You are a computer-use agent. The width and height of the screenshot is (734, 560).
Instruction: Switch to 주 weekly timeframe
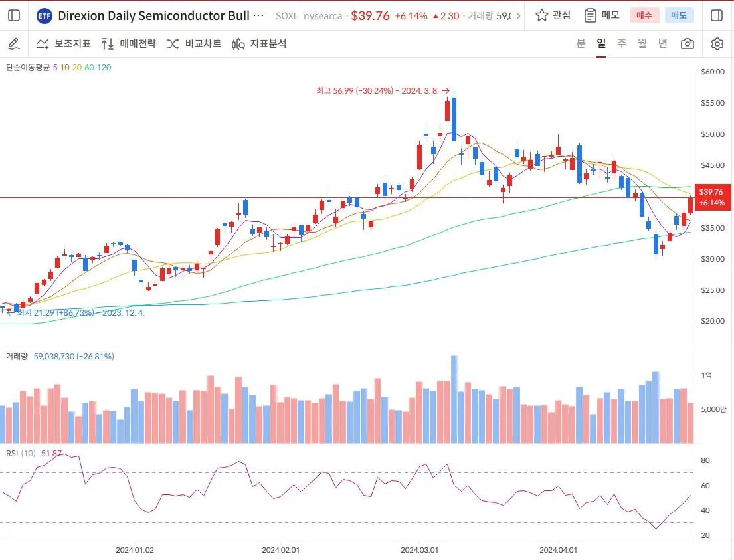tap(622, 44)
